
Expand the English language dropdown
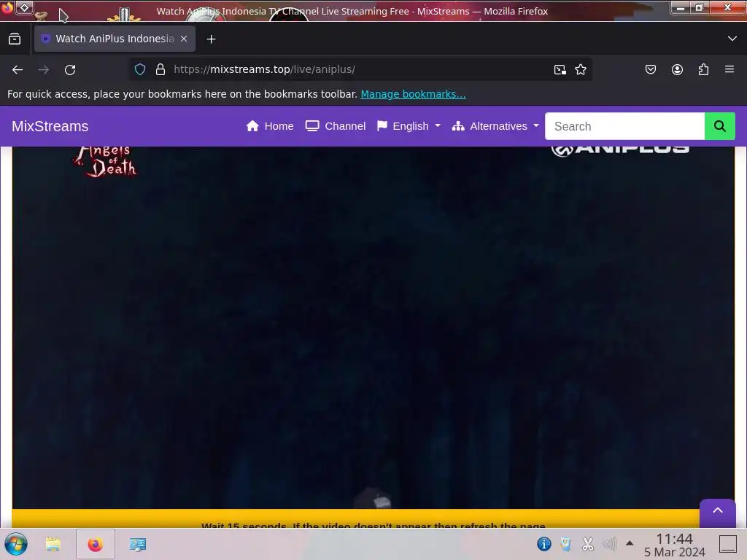click(409, 126)
